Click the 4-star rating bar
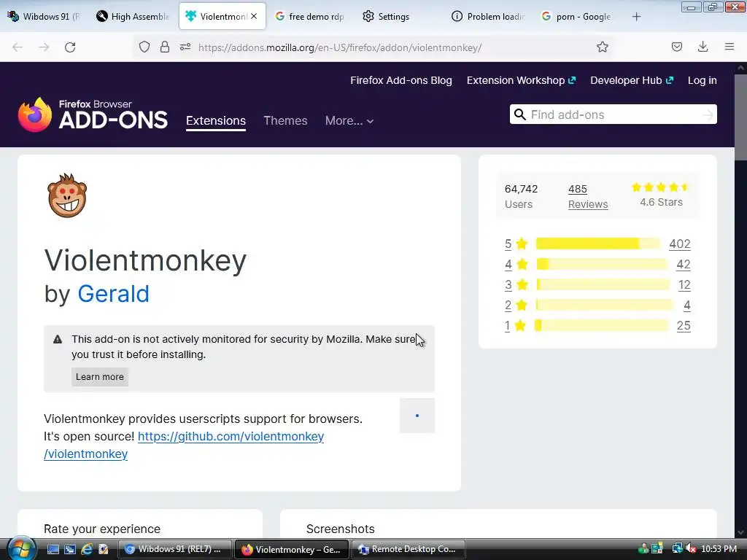 point(602,264)
